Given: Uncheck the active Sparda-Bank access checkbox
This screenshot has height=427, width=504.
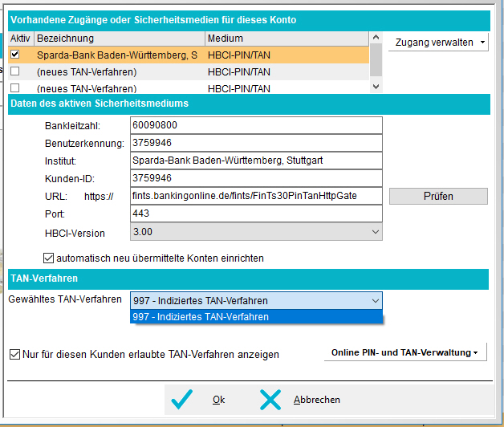Looking at the screenshot, I should click(14, 54).
